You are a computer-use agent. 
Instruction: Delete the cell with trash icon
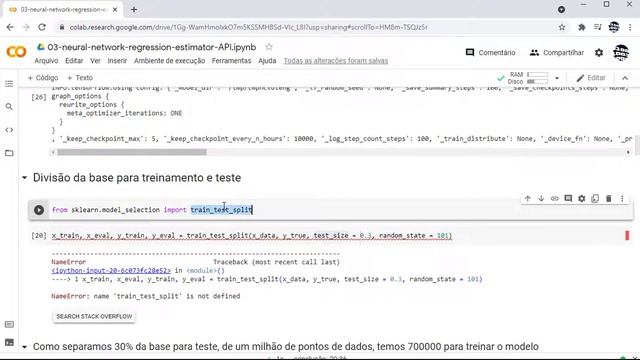[x=608, y=198]
